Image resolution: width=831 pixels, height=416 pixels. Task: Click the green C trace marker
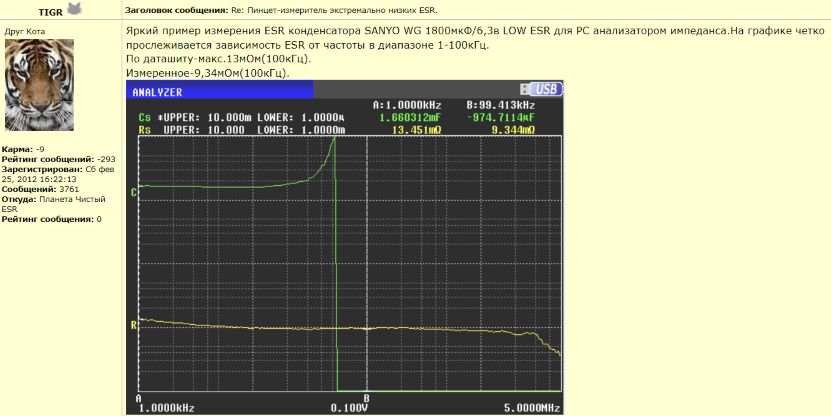point(134,193)
